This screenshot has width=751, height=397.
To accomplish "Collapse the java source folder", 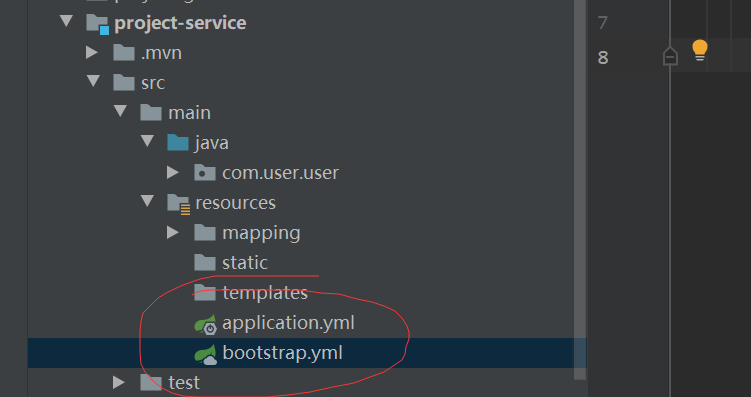I will point(147,141).
